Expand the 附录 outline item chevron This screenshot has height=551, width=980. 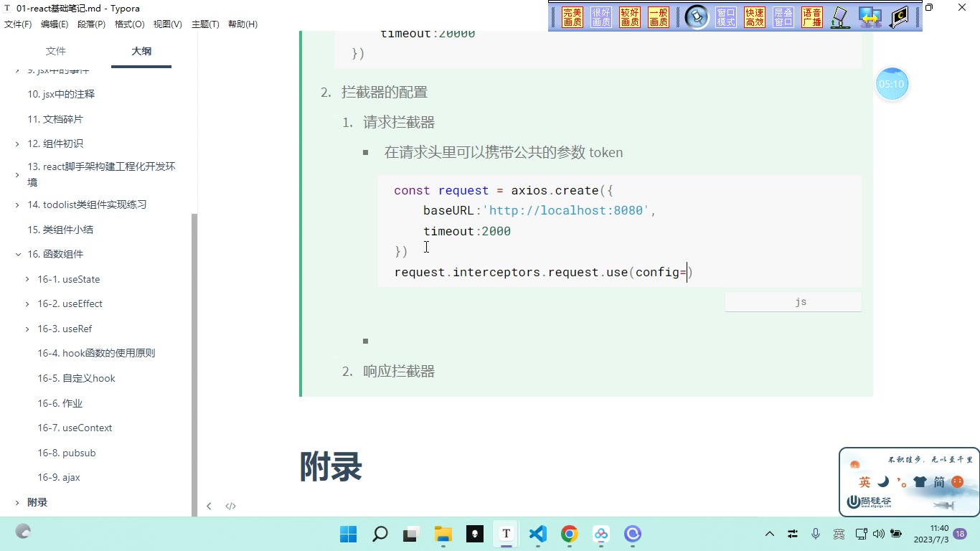click(17, 502)
